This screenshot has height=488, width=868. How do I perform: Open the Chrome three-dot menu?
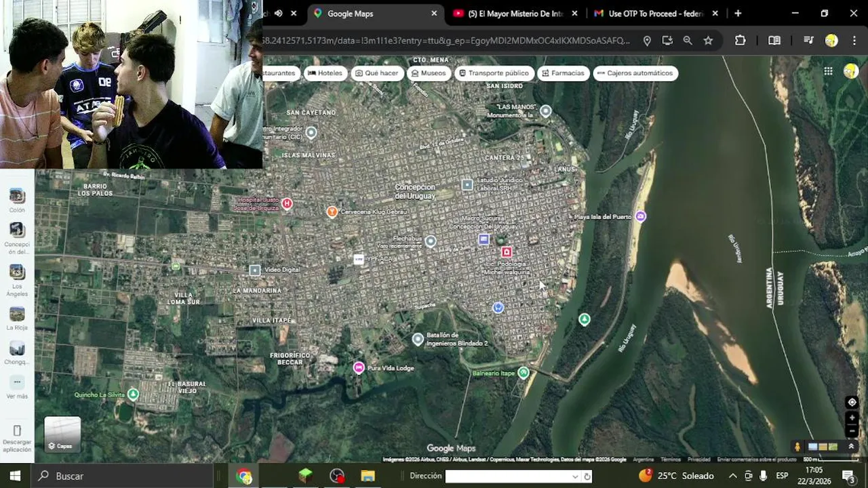tap(853, 41)
